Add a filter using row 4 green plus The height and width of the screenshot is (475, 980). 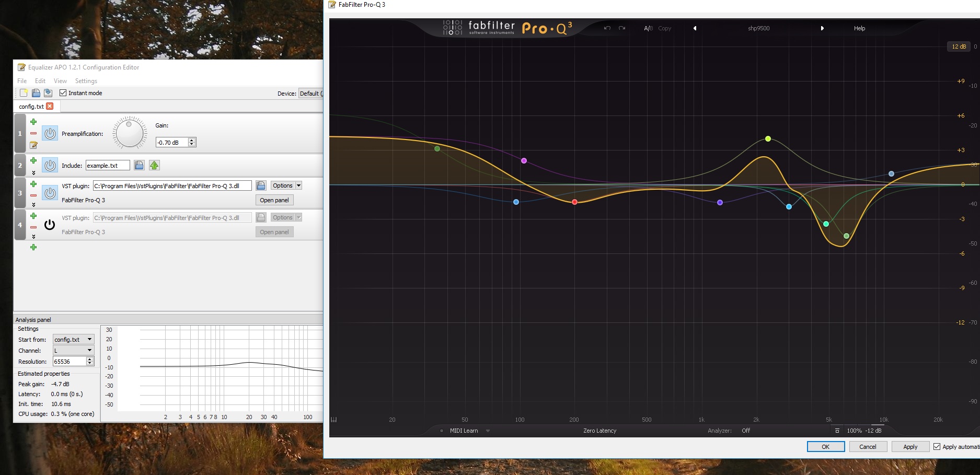pos(33,216)
